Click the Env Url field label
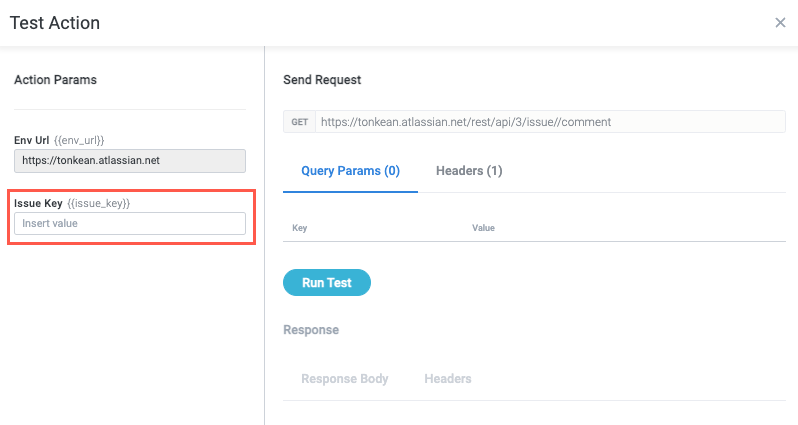 31,140
